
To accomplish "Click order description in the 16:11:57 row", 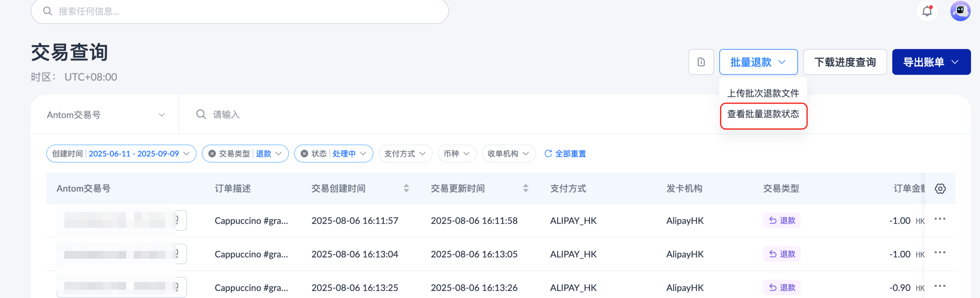I will pyautogui.click(x=251, y=220).
